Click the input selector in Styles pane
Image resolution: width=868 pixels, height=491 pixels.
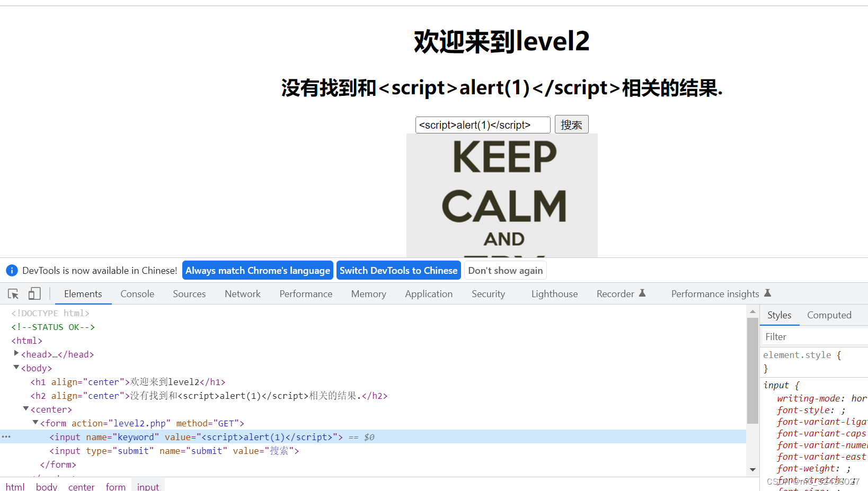[x=776, y=385]
